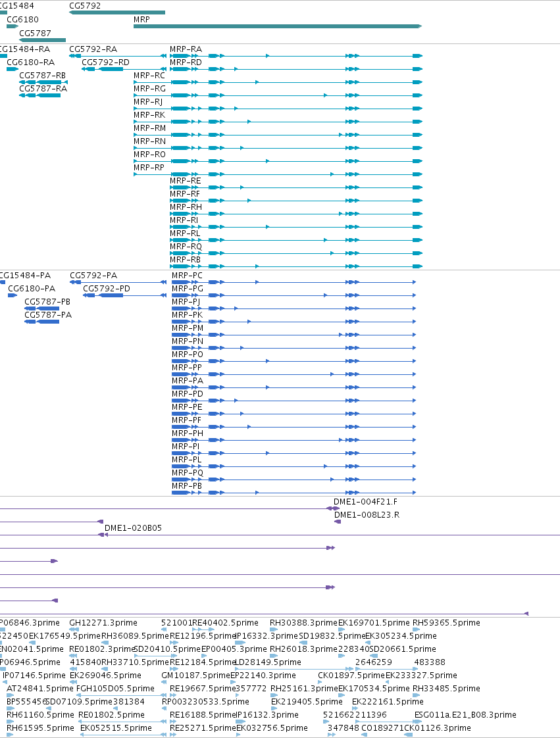Image resolution: width=560 pixels, height=738 pixels.
Task: Click protein MRP-PE label
Action: 187,408
